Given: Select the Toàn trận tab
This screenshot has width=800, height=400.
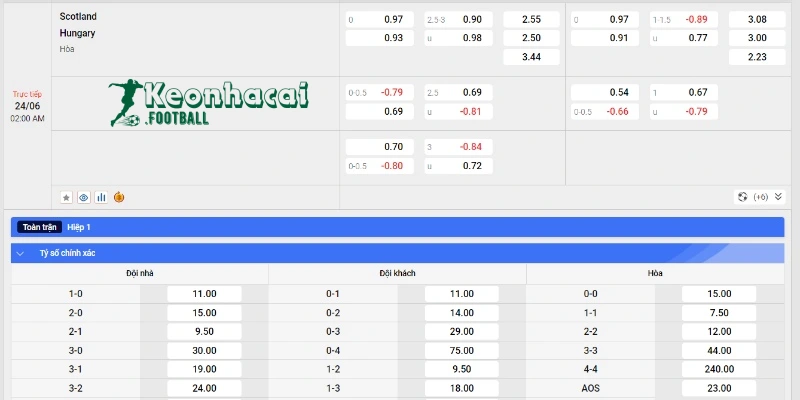Looking at the screenshot, I should [40, 228].
